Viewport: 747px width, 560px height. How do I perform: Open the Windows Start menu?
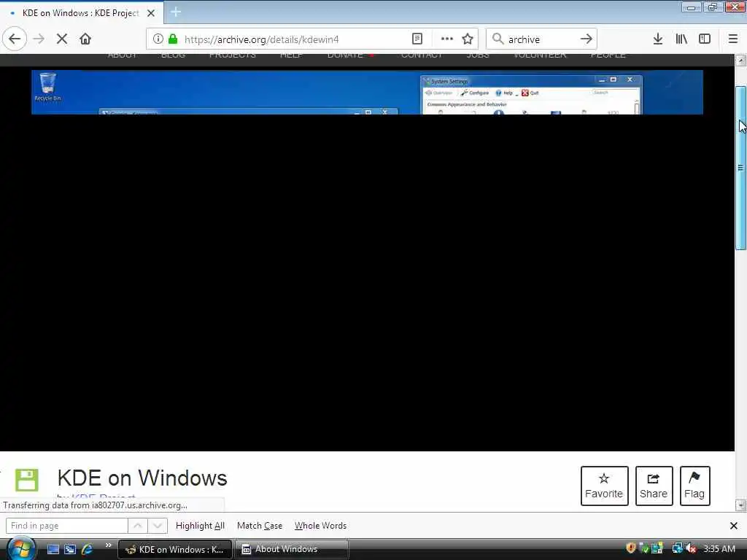[20, 548]
